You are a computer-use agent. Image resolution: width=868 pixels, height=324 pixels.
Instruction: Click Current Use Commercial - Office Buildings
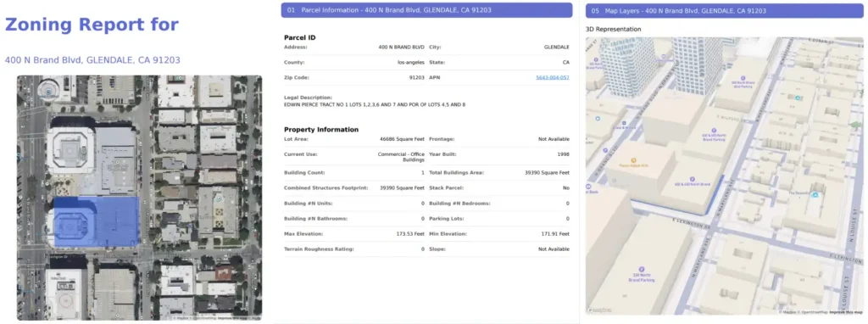tap(401, 157)
